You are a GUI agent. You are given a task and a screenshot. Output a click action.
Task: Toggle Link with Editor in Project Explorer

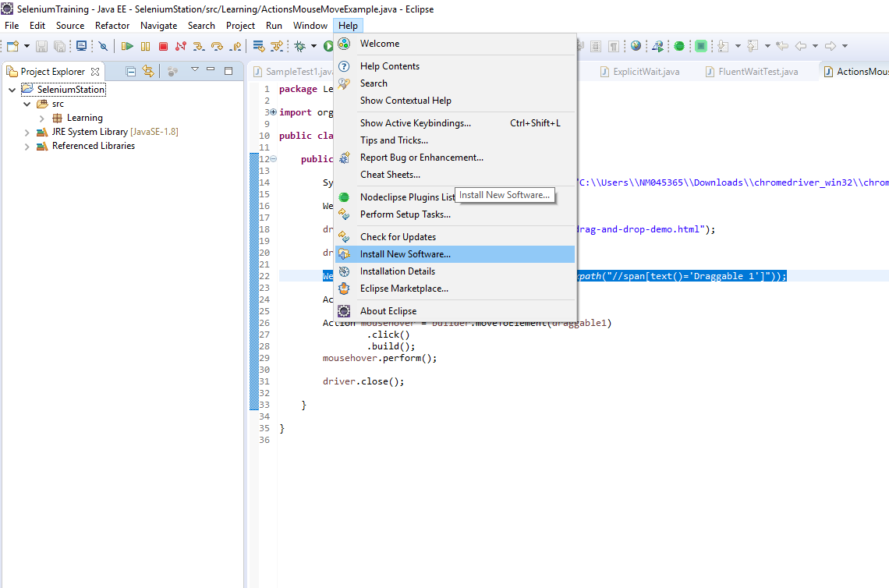(148, 71)
